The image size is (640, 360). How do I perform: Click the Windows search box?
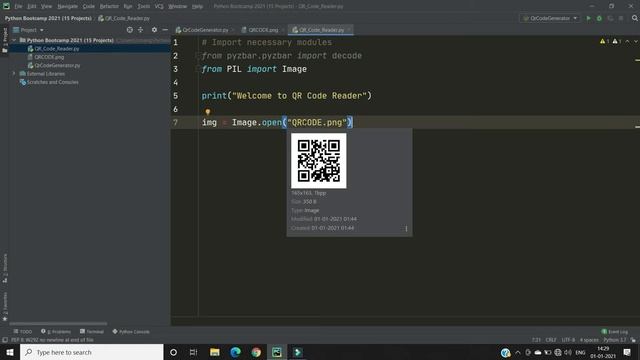coord(92,352)
